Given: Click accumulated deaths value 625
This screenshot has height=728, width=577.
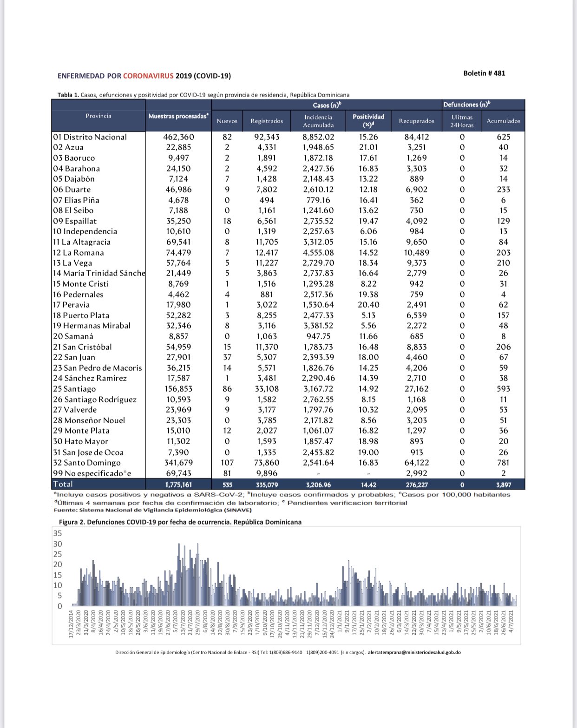Looking at the screenshot, I should click(x=504, y=137).
